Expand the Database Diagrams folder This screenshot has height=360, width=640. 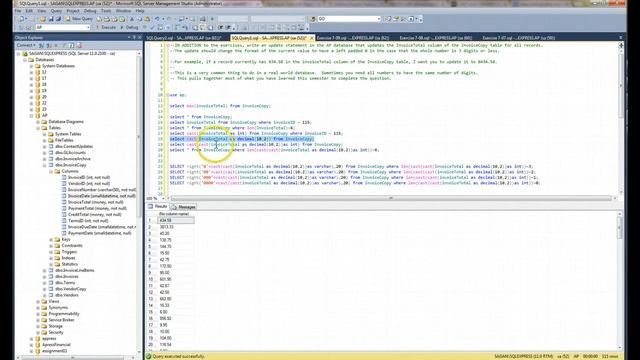(38, 122)
